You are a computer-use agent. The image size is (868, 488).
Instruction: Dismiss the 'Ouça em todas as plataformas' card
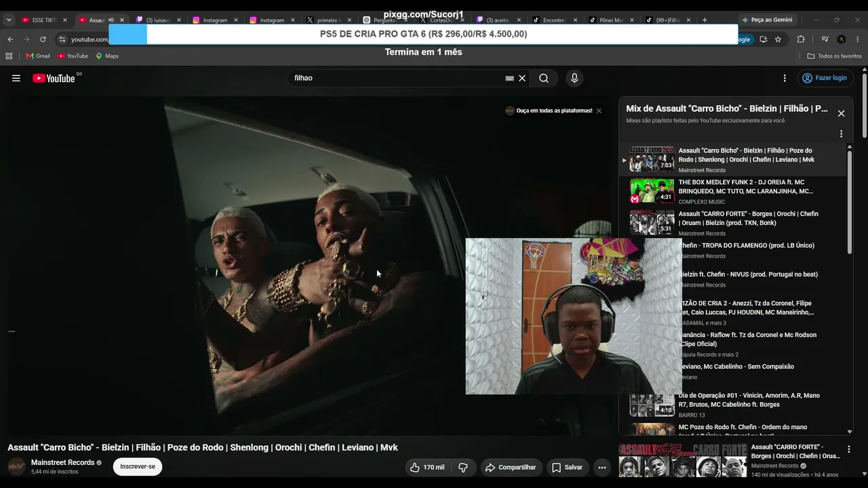(x=599, y=110)
